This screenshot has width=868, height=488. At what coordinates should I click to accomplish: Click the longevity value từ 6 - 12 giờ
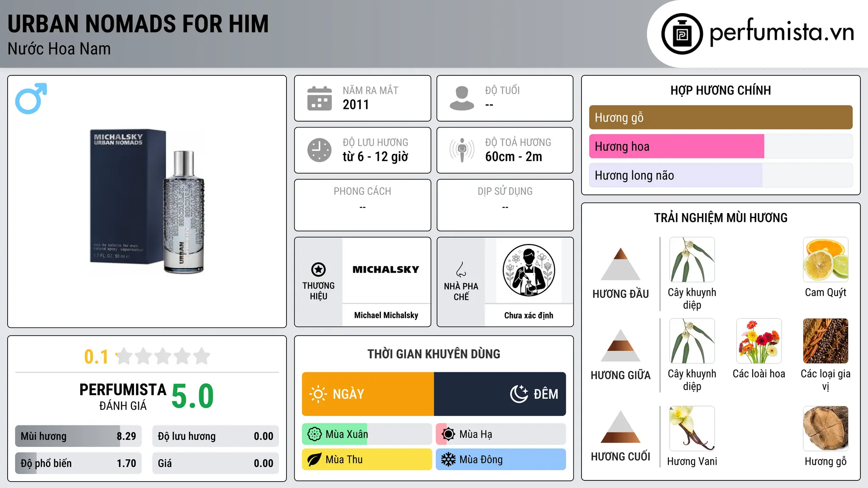pos(376,157)
